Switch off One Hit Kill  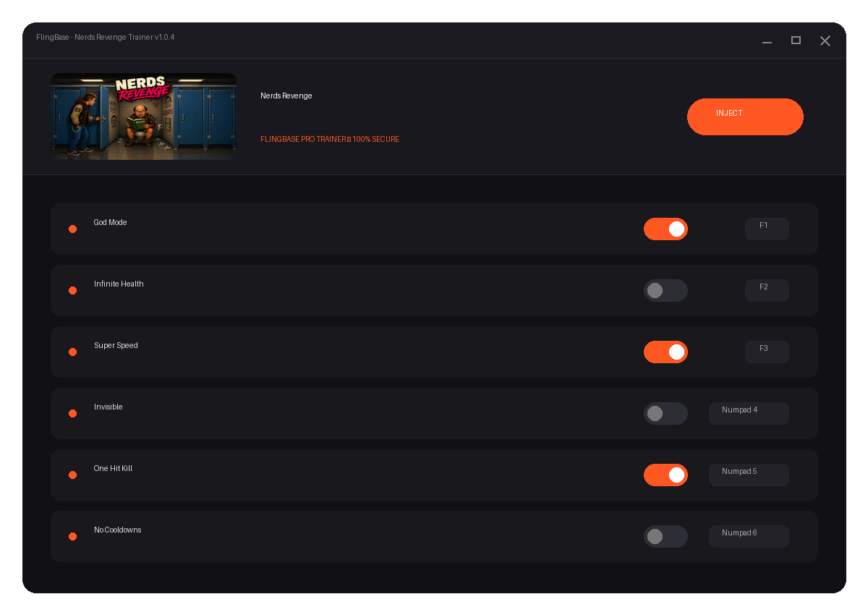[x=665, y=475]
